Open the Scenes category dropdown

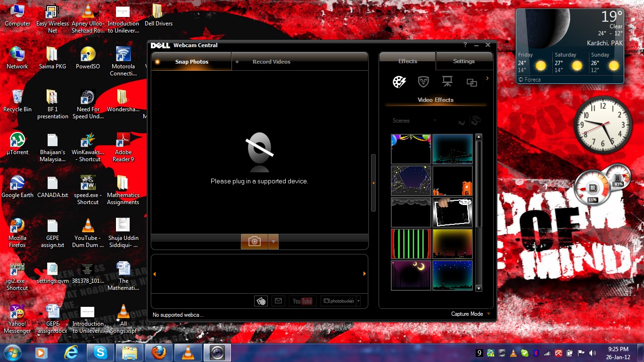click(414, 121)
